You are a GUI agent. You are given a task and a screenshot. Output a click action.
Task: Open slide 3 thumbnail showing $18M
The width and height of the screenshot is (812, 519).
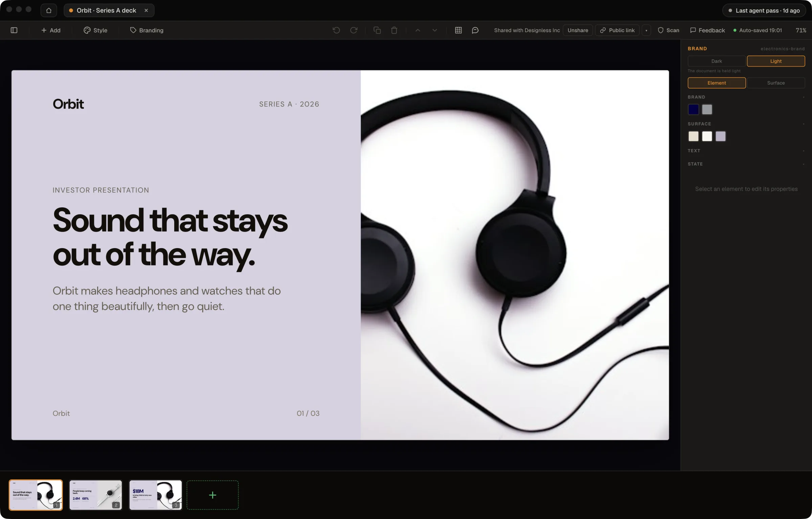tap(156, 495)
